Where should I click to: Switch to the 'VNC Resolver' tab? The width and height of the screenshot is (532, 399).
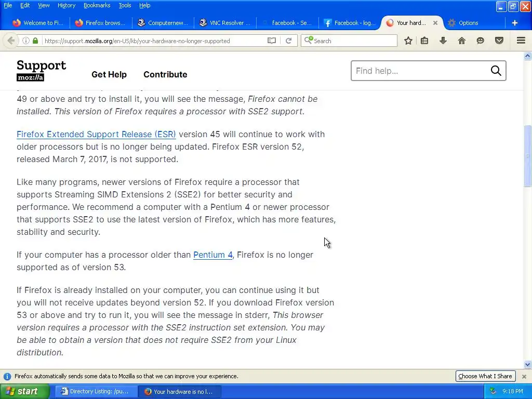tap(225, 23)
